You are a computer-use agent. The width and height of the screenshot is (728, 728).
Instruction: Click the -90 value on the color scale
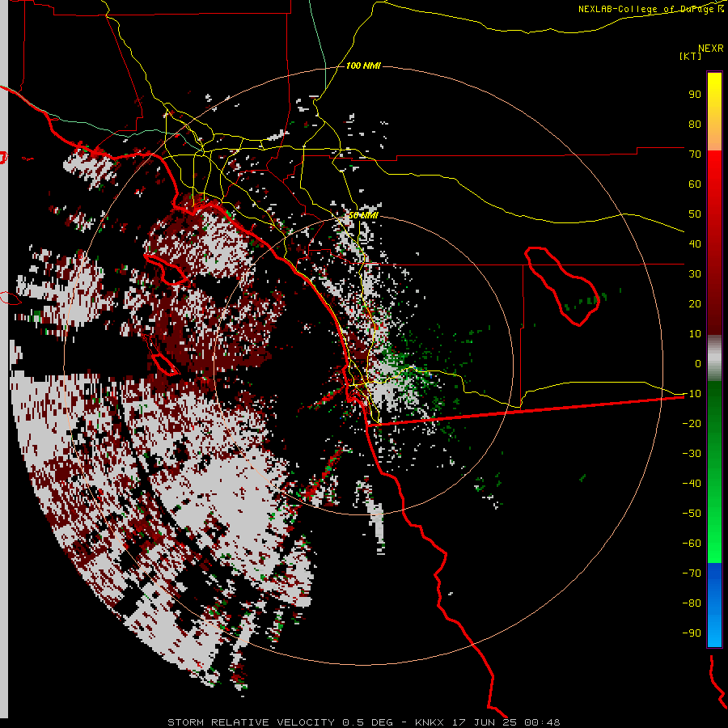tap(692, 633)
